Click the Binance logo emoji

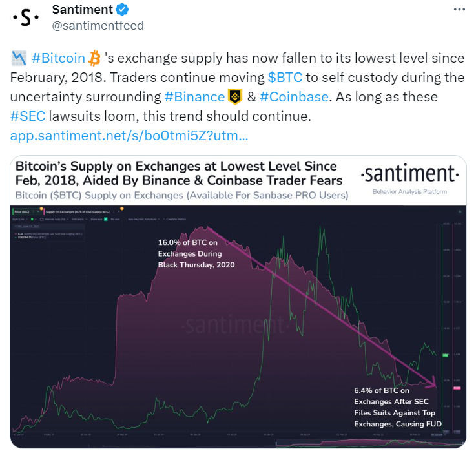(x=235, y=97)
